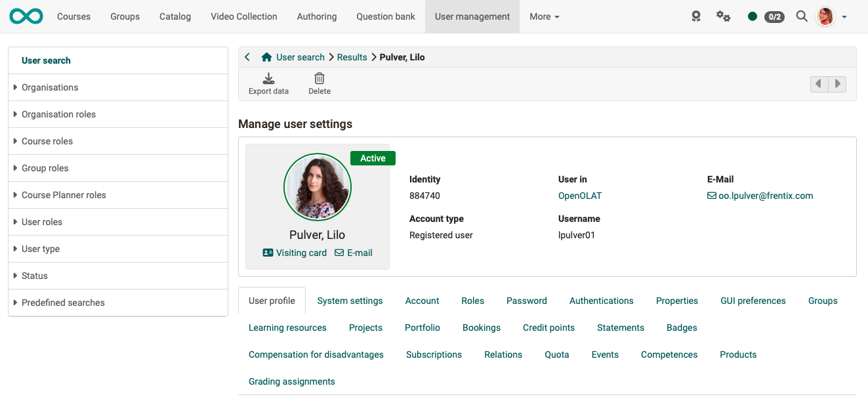Click the green online status dot

tap(752, 16)
